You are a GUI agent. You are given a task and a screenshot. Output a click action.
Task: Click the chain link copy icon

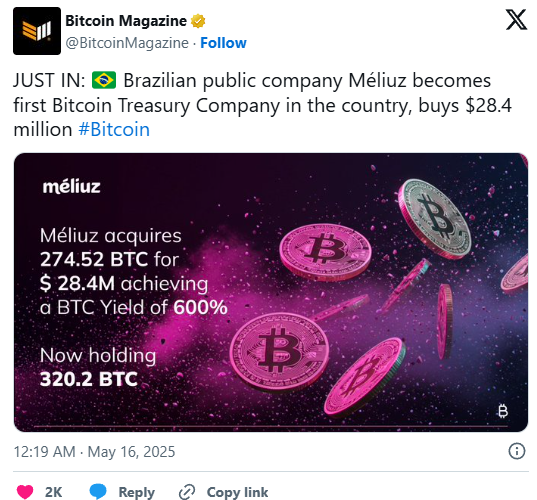tap(187, 492)
